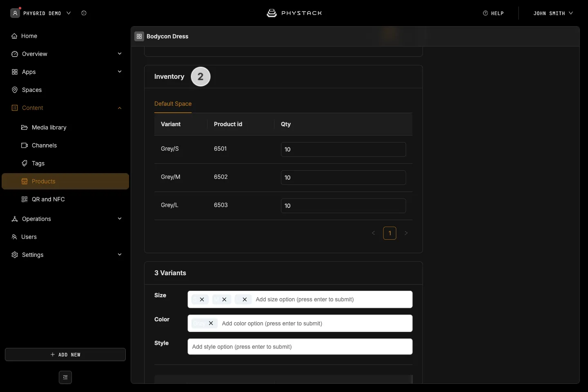Click the Add color option placeholder text
The image size is (588, 392).
[x=272, y=323]
